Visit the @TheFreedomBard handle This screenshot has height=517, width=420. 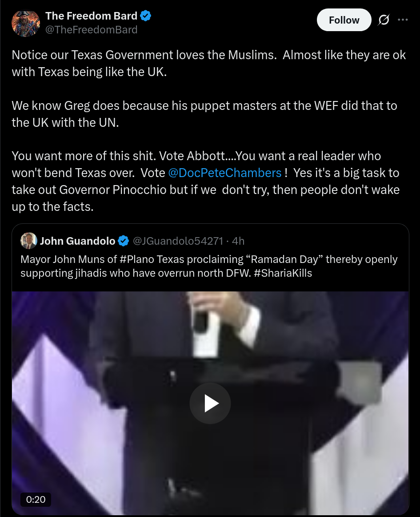coord(91,30)
